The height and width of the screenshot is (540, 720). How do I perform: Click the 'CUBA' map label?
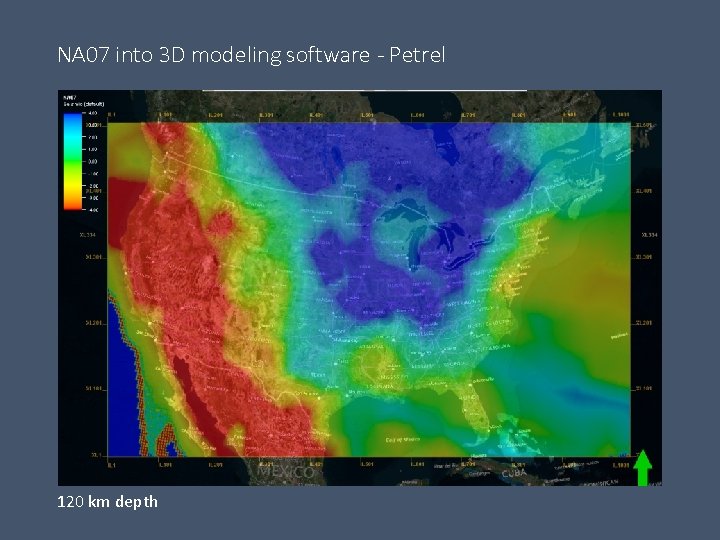click(x=514, y=473)
